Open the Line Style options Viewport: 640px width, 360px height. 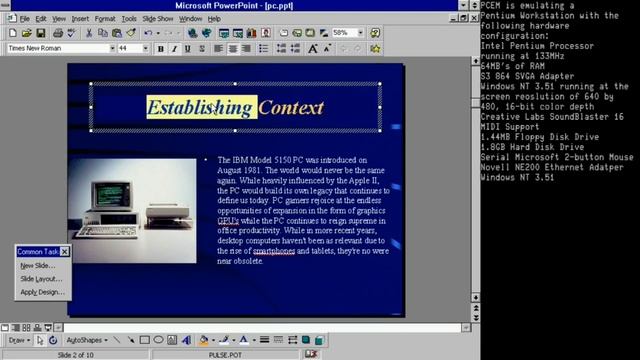coord(264,340)
